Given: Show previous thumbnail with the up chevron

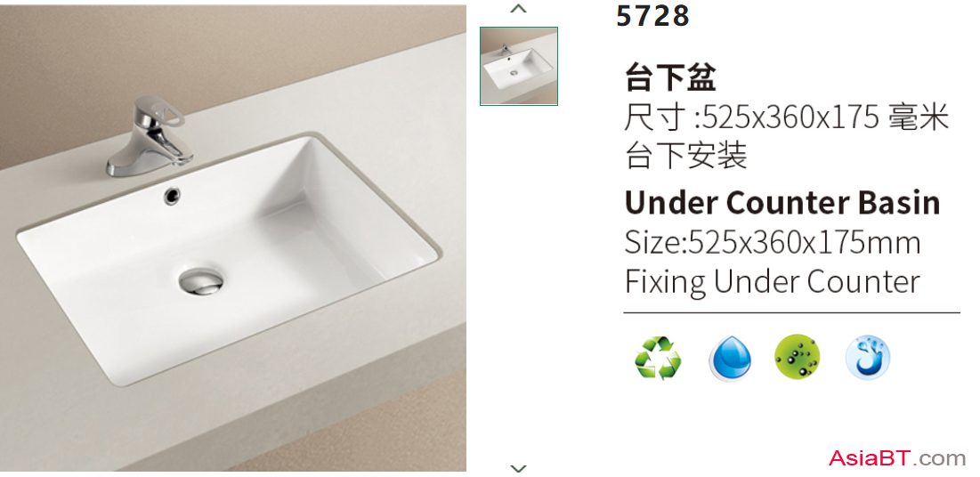Looking at the screenshot, I should pos(518,9).
